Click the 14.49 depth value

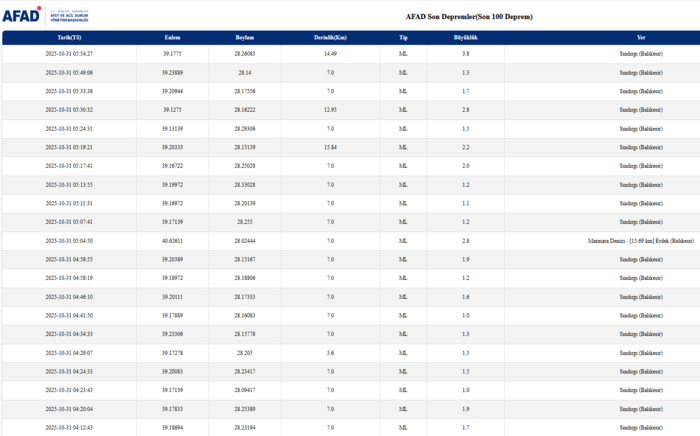pos(329,54)
